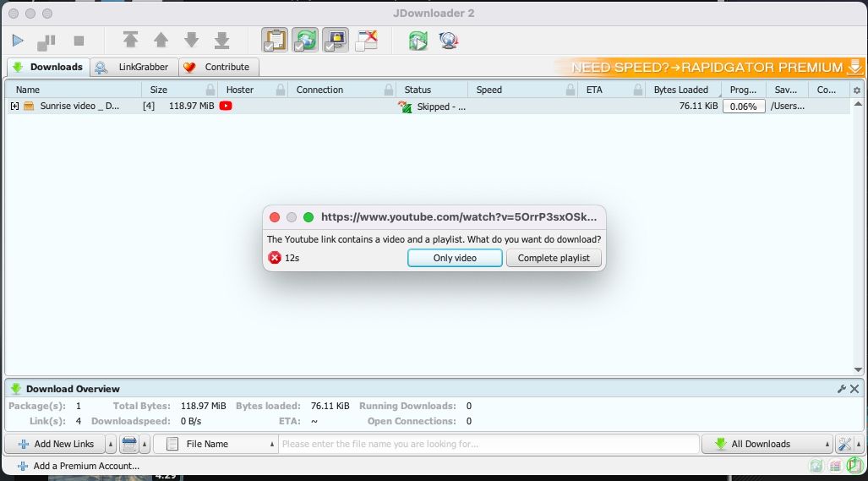Move selection to top of list
868x481 pixels.
[x=130, y=40]
